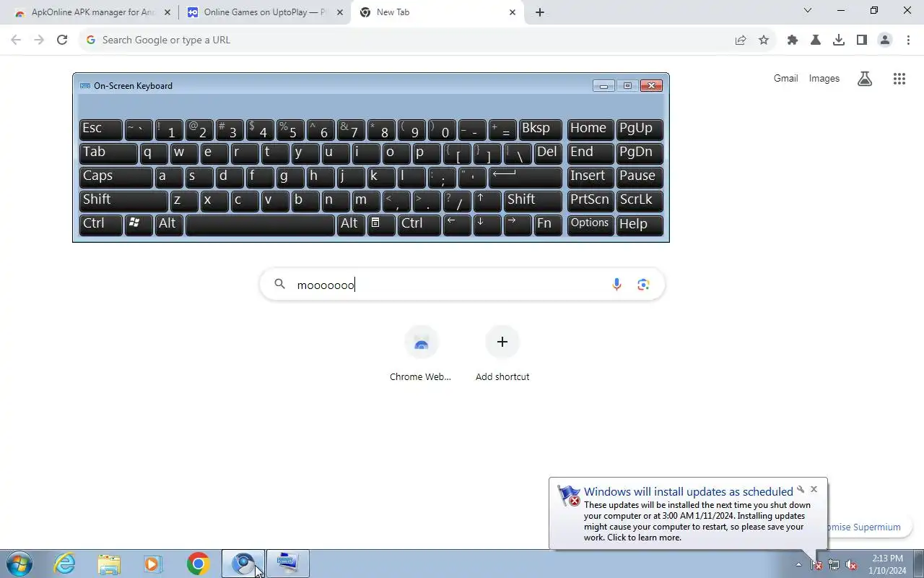Click the Windows update notification text
The image size is (924, 578).
tap(697, 521)
